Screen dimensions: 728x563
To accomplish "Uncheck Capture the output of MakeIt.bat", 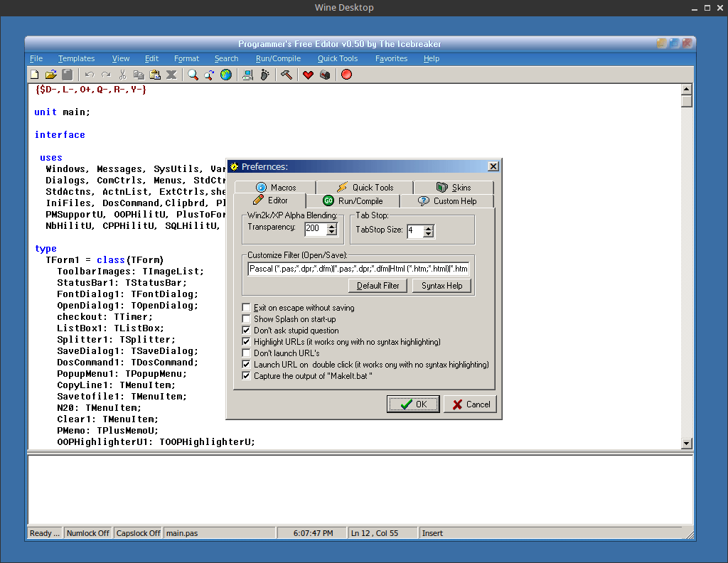I will tap(247, 376).
